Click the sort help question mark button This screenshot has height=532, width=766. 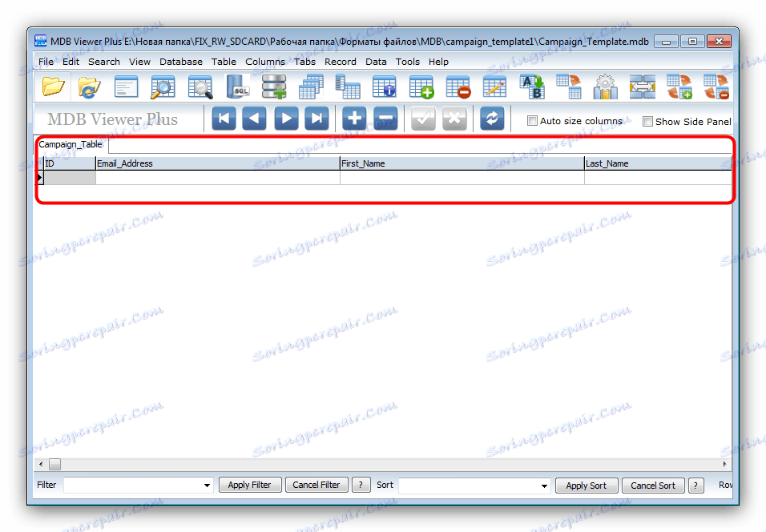[695, 486]
